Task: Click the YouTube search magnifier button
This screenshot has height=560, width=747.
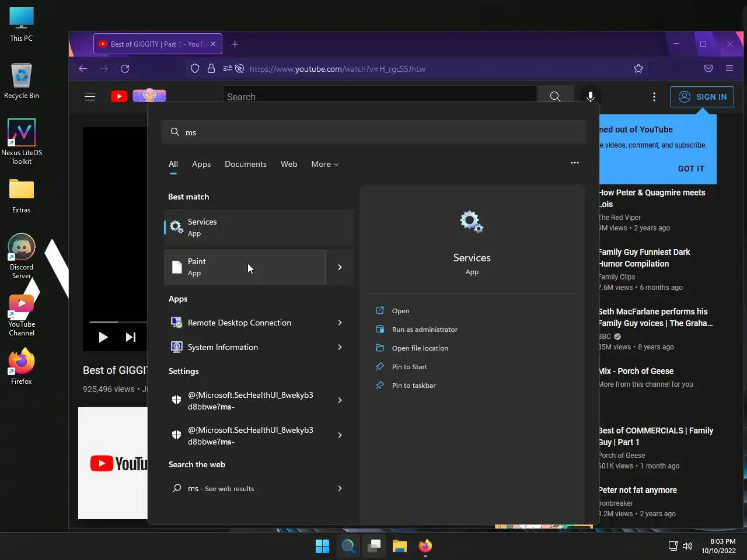Action: [555, 97]
